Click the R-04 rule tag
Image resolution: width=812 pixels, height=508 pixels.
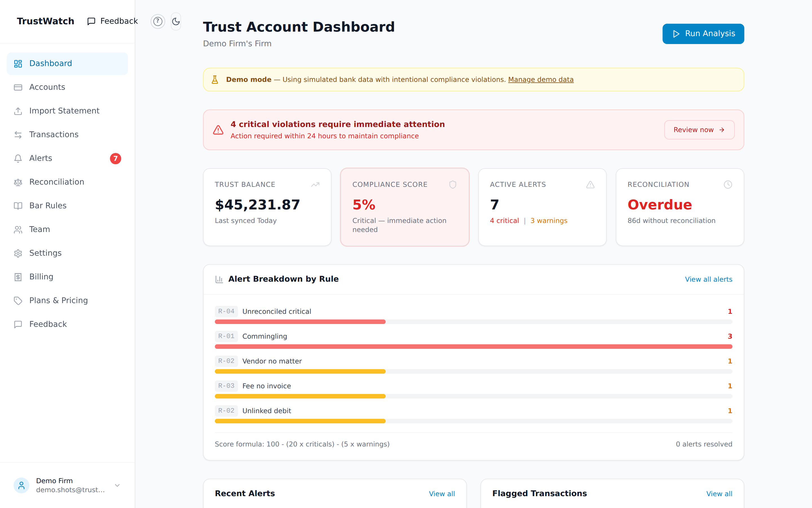tap(226, 312)
